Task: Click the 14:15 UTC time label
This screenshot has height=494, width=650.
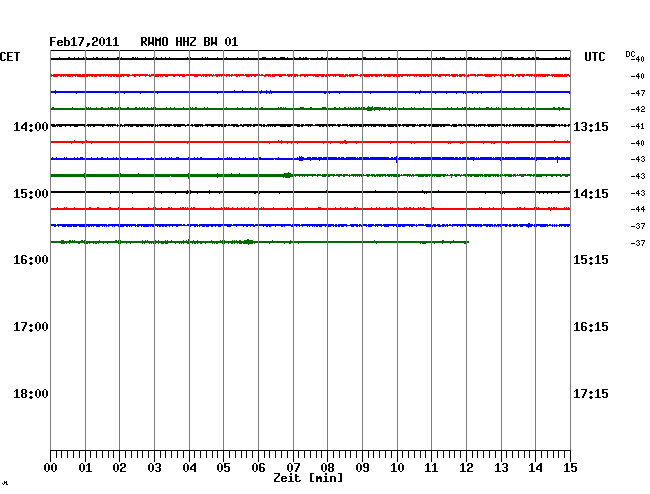Action: click(591, 194)
